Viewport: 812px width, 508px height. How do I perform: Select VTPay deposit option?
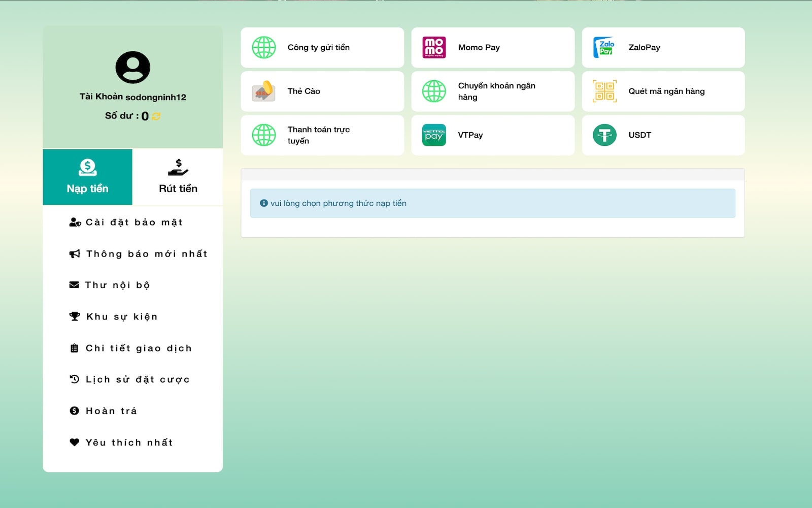493,135
